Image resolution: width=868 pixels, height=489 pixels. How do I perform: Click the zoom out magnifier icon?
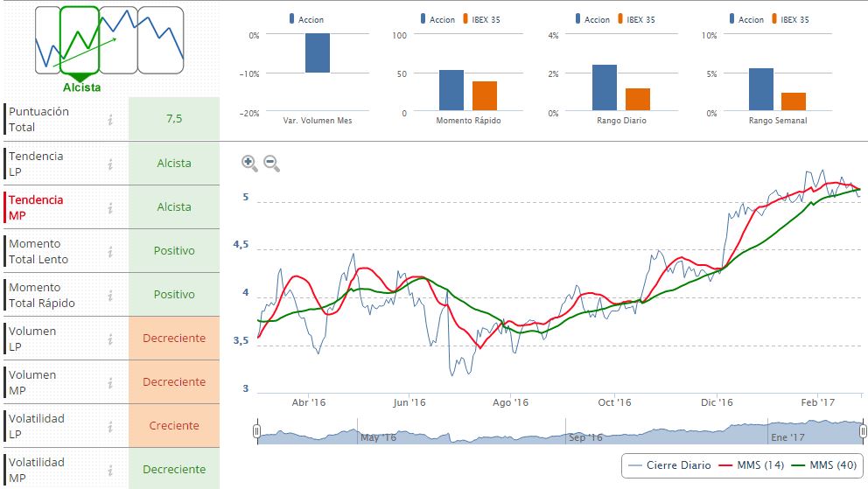(271, 162)
